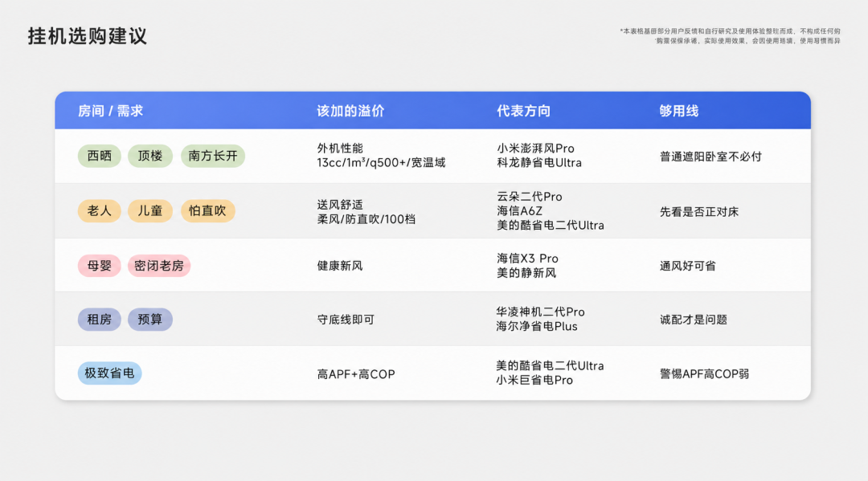Click 海信A6Z
Viewport: 868px width, 481px height.
[519, 210]
